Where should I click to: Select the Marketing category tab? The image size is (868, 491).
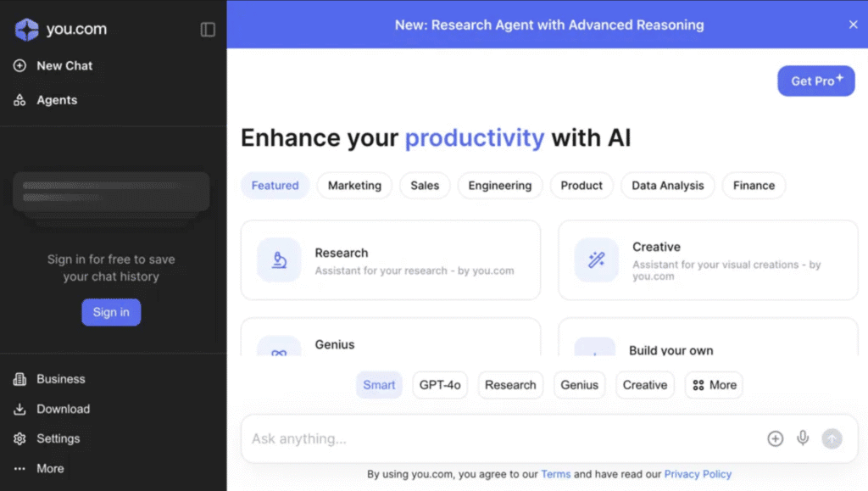[354, 186]
